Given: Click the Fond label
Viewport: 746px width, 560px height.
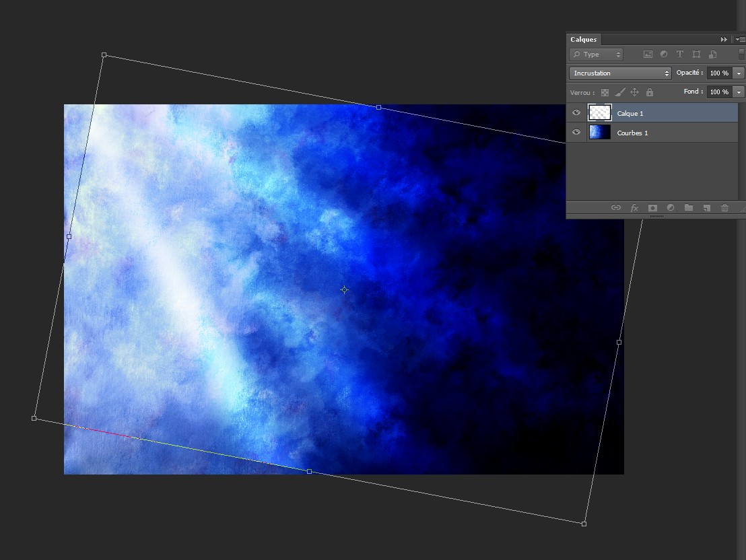Looking at the screenshot, I should pyautogui.click(x=693, y=92).
